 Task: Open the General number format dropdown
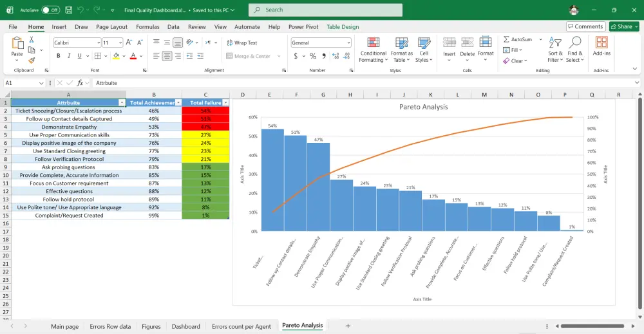[348, 42]
